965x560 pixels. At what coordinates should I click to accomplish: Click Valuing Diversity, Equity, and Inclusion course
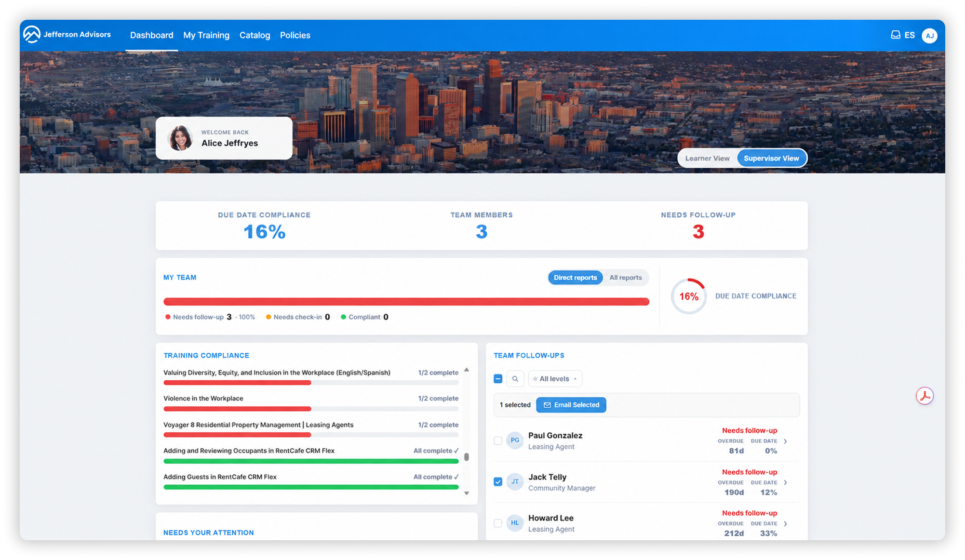tap(277, 373)
